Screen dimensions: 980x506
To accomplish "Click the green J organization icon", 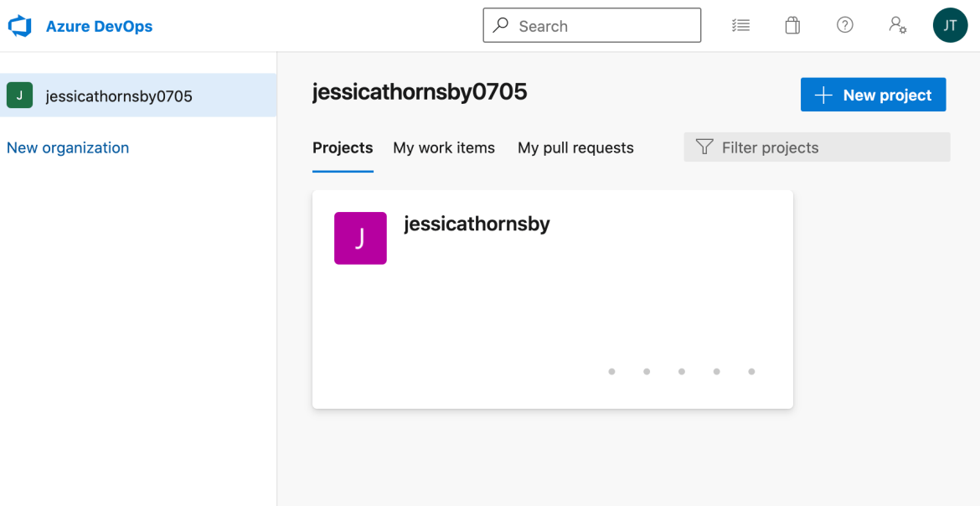I will tap(19, 96).
